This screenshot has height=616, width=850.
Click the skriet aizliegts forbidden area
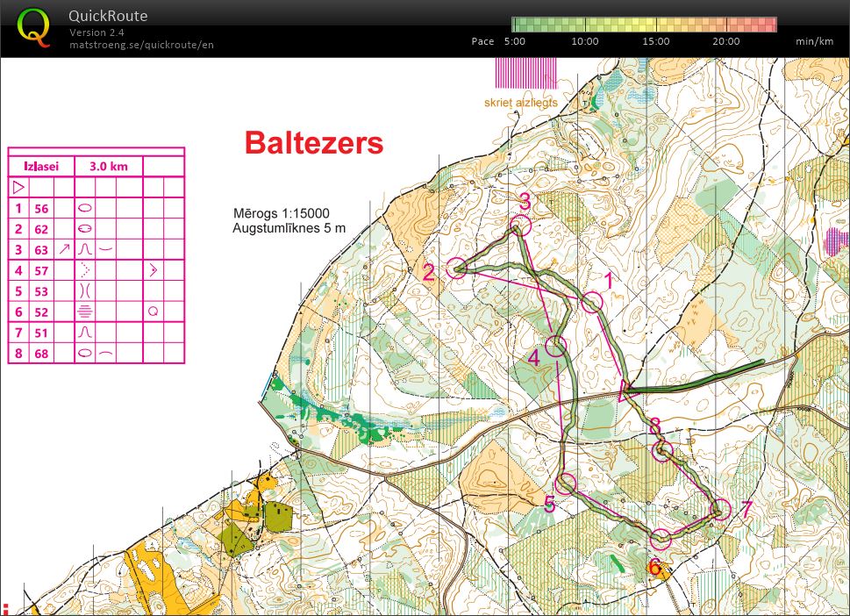tap(525, 79)
